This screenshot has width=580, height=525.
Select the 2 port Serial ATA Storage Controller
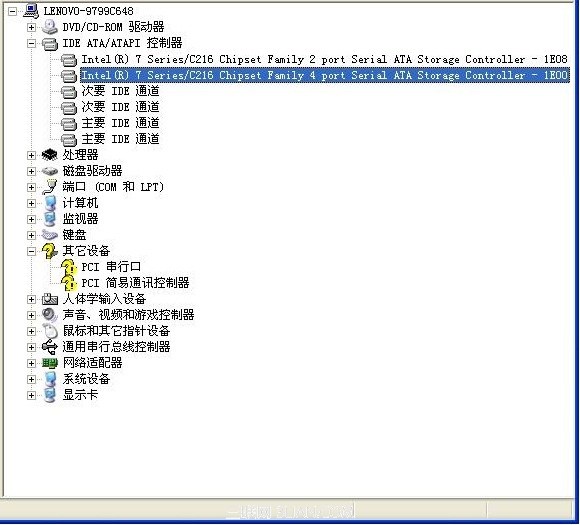point(324,59)
